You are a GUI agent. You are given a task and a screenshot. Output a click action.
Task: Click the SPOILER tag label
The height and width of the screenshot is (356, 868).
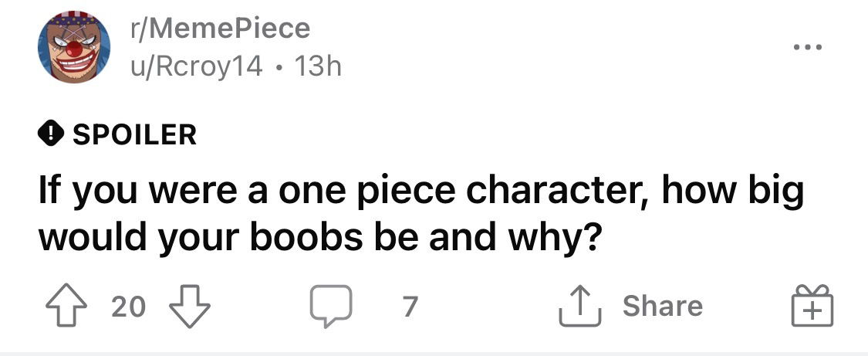click(x=134, y=135)
